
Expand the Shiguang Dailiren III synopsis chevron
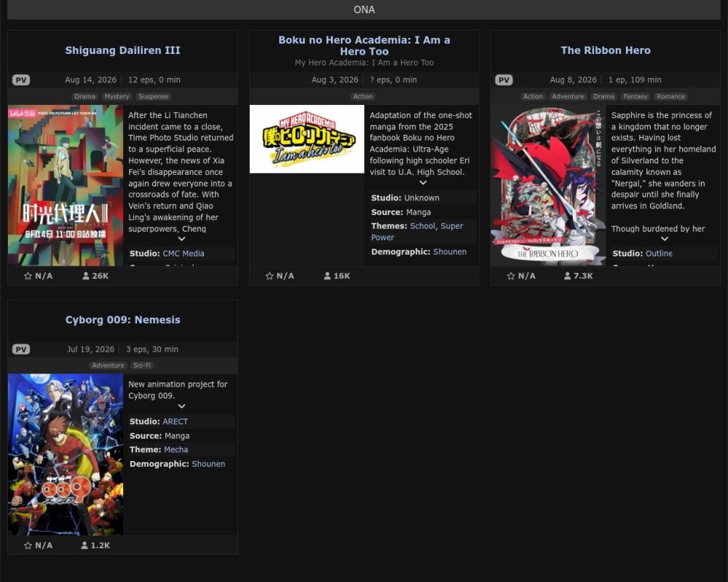coord(181,239)
